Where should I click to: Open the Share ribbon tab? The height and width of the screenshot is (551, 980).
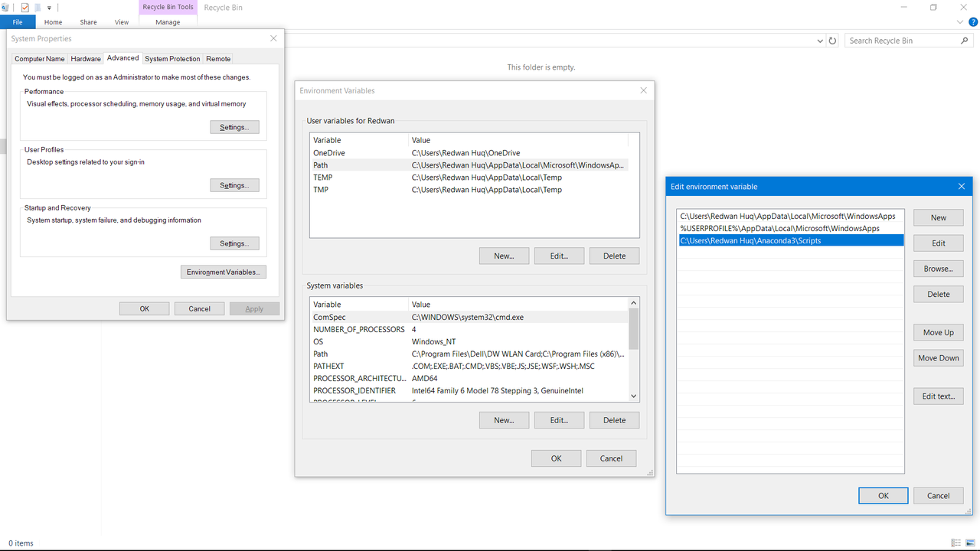(x=88, y=22)
